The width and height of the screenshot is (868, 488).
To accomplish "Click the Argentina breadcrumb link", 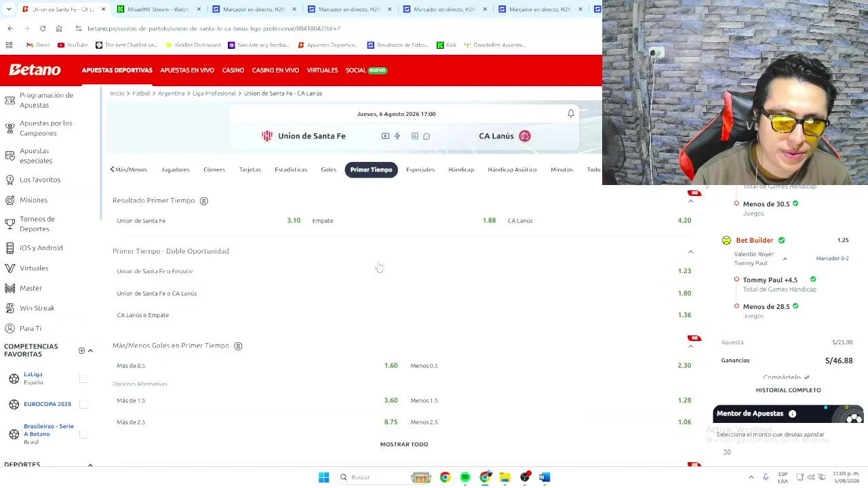I will click(171, 94).
